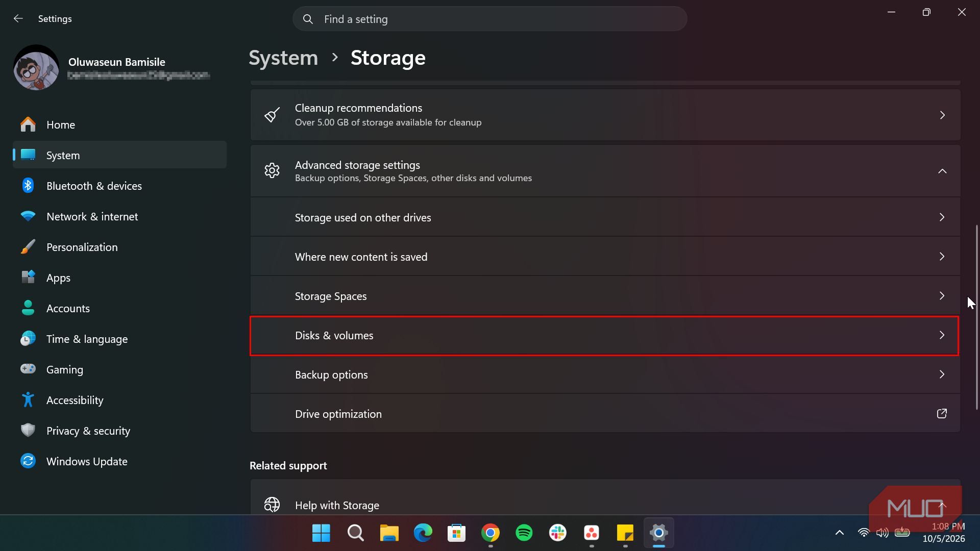Open Home in the sidebar
980x551 pixels.
tap(119, 124)
